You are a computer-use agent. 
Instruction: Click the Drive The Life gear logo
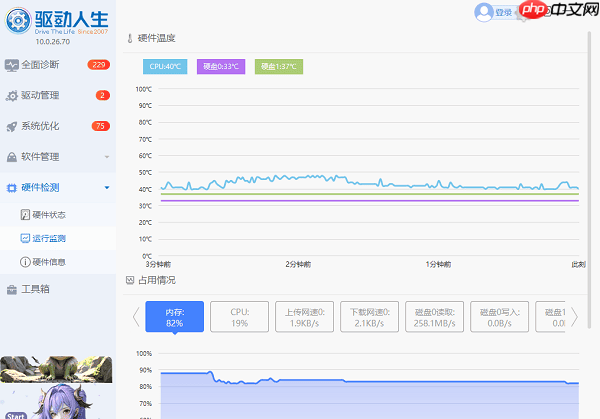click(x=18, y=21)
